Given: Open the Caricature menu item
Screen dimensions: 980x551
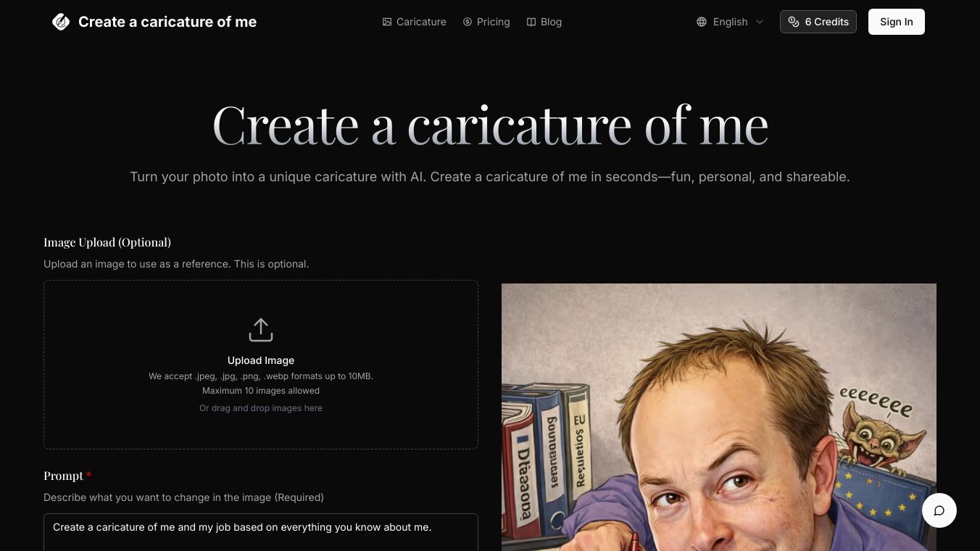Looking at the screenshot, I should (415, 22).
